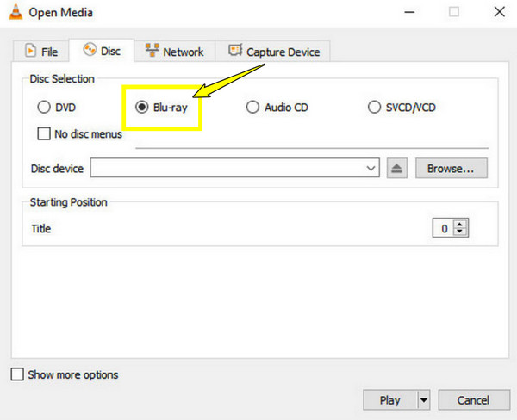Expand the Disc device dropdown arrow
Image resolution: width=517 pixels, height=420 pixels.
click(x=371, y=169)
